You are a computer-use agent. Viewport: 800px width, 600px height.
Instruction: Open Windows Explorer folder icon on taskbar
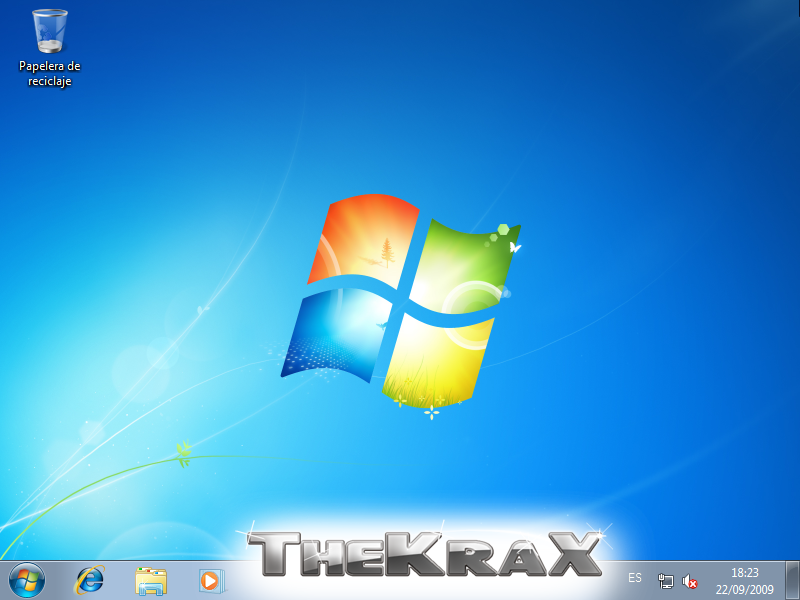tap(151, 581)
